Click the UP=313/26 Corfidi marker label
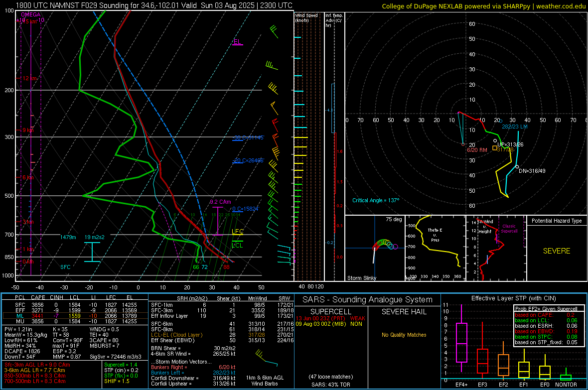This screenshot has width=588, height=390. [x=510, y=144]
